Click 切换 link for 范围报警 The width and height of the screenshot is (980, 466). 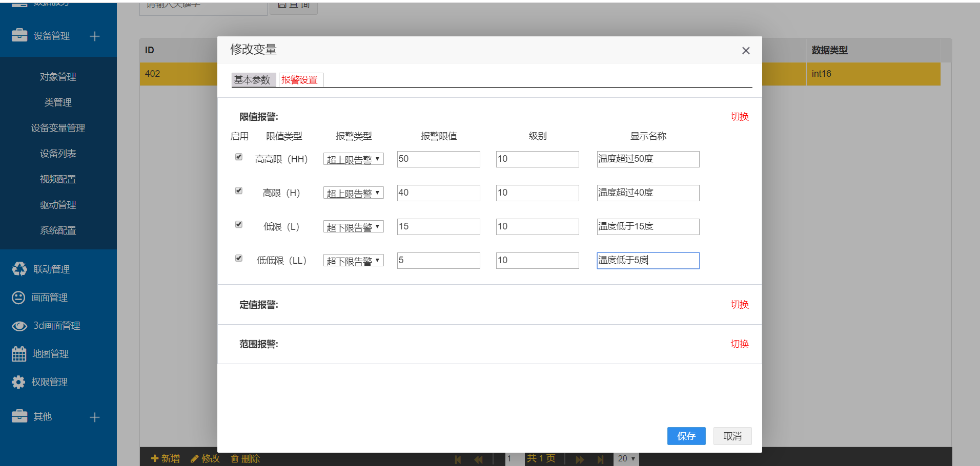pyautogui.click(x=740, y=344)
